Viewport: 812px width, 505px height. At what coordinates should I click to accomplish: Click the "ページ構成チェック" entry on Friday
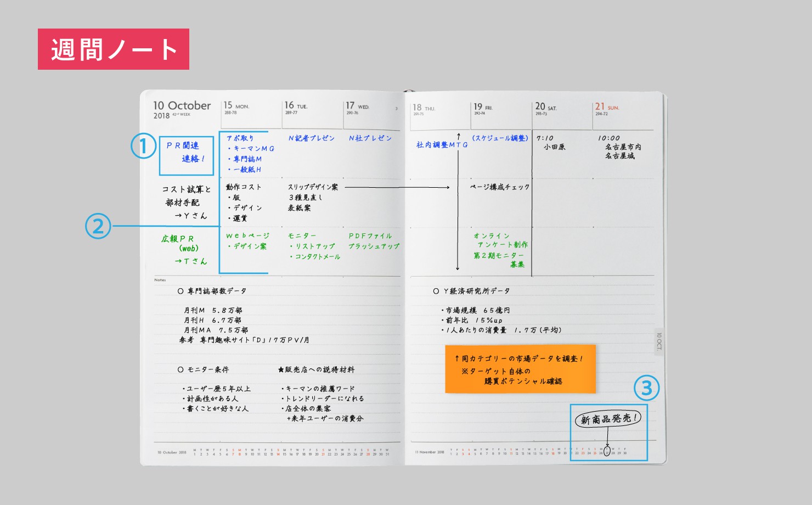(x=500, y=187)
